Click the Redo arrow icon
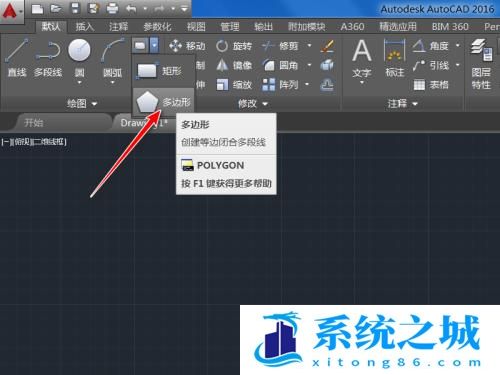 point(159,8)
